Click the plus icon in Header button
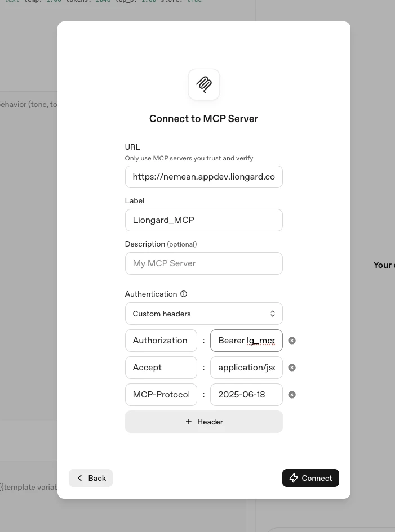The width and height of the screenshot is (395, 532). [x=189, y=422]
